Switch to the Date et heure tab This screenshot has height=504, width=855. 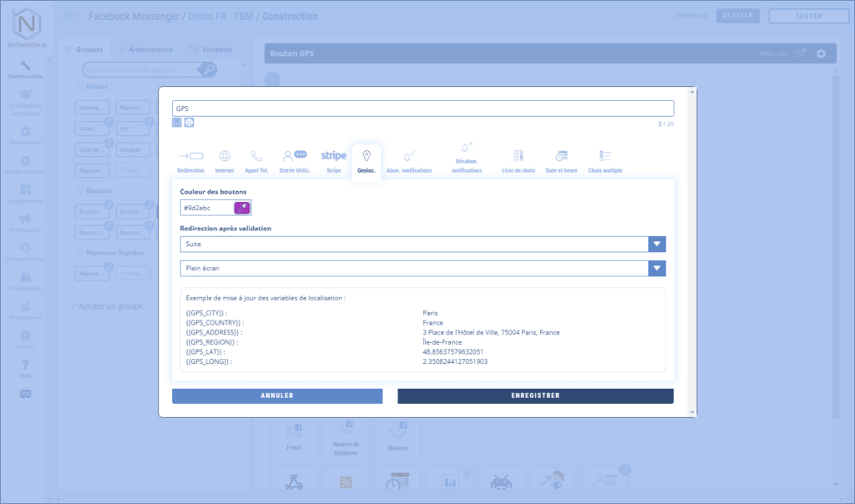click(x=562, y=160)
